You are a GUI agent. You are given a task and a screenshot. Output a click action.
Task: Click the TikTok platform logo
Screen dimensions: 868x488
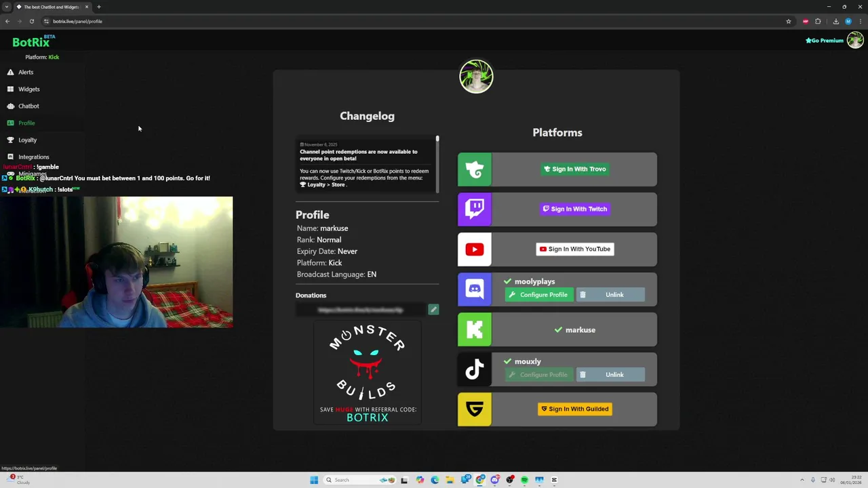point(475,369)
